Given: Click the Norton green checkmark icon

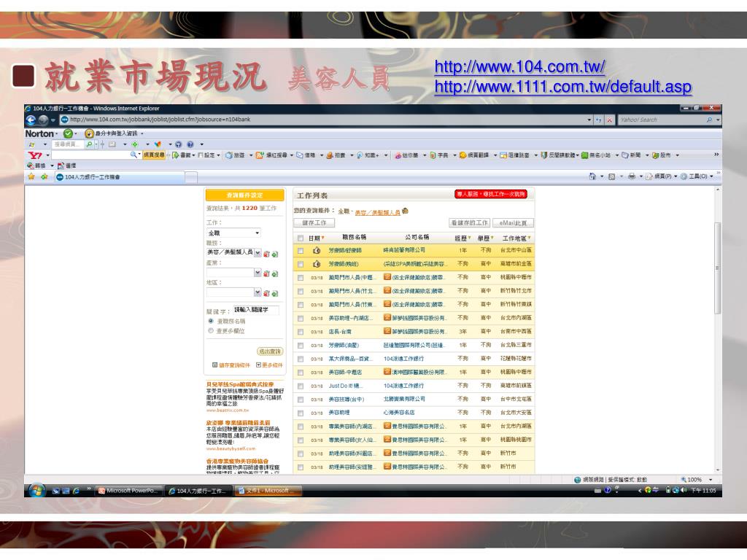Looking at the screenshot, I should point(68,133).
